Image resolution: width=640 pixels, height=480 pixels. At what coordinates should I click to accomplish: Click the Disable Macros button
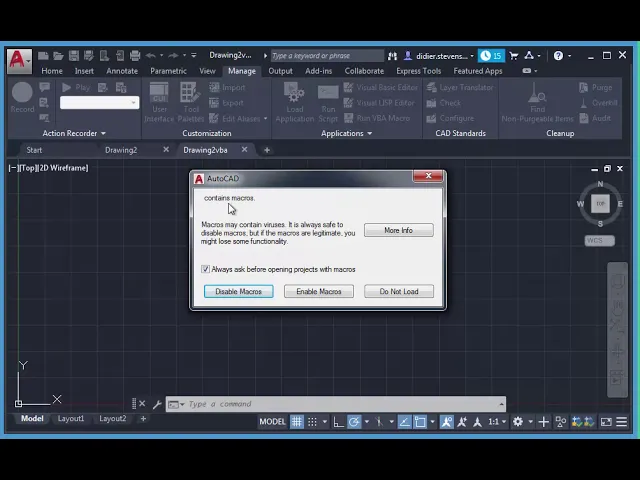[239, 291]
